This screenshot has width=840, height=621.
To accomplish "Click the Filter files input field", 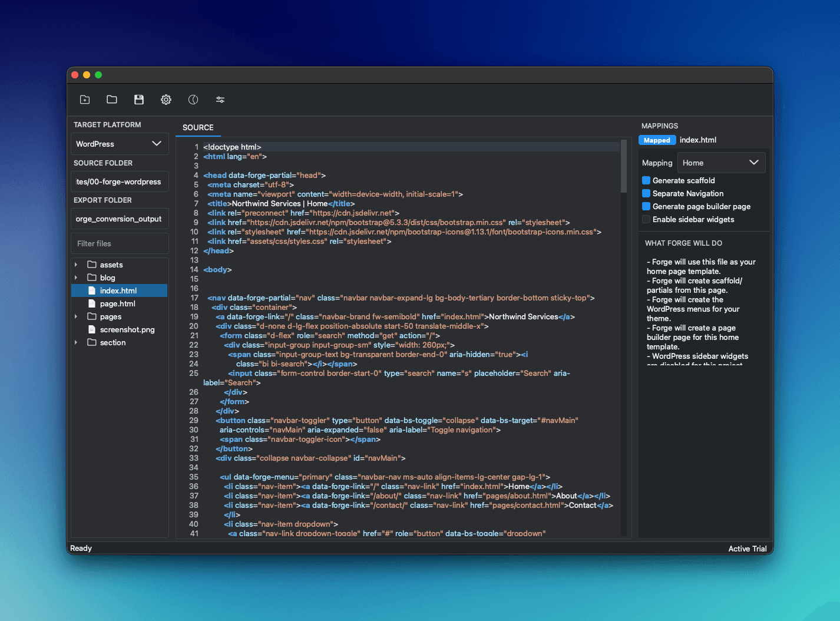I will click(x=119, y=243).
